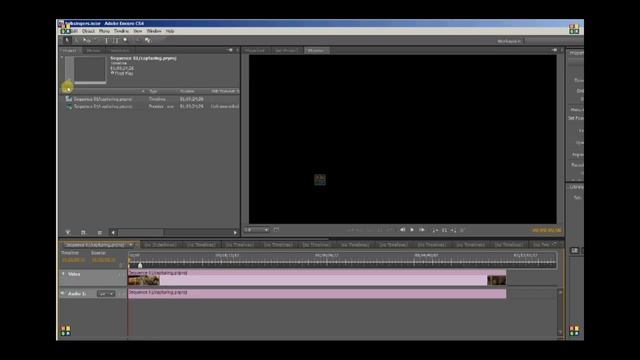Switch to the Monitor tab

(x=316, y=51)
